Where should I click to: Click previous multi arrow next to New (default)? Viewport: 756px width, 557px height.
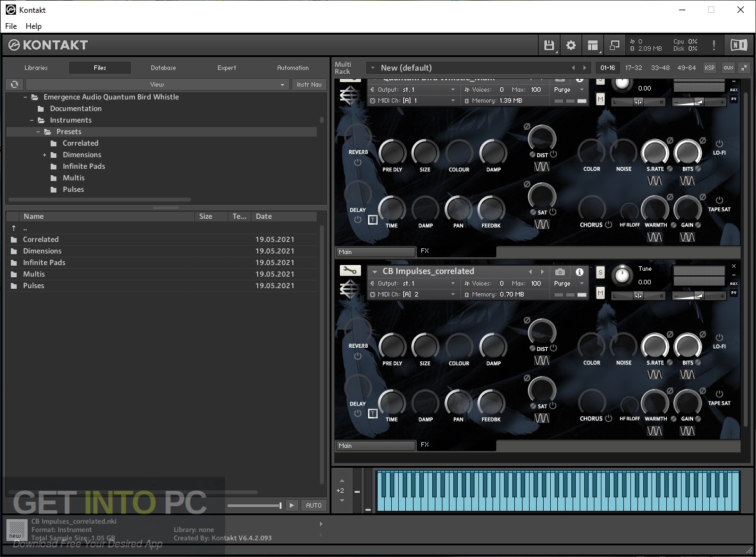573,68
